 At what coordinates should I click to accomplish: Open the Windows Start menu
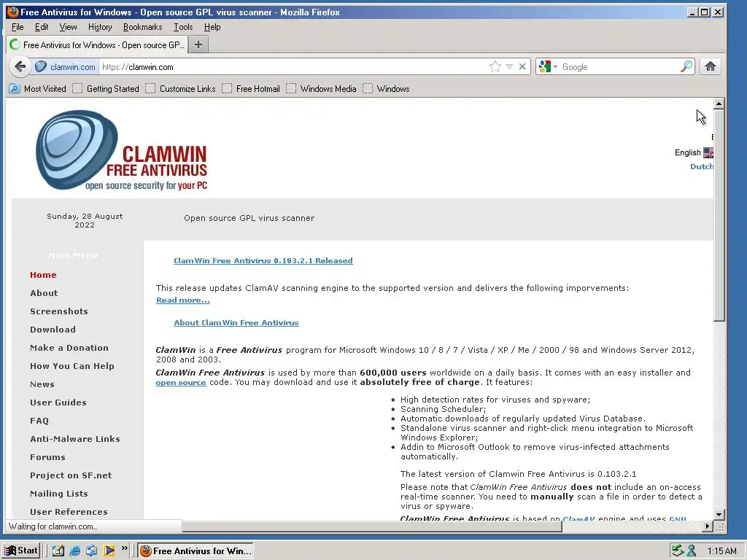(21, 551)
